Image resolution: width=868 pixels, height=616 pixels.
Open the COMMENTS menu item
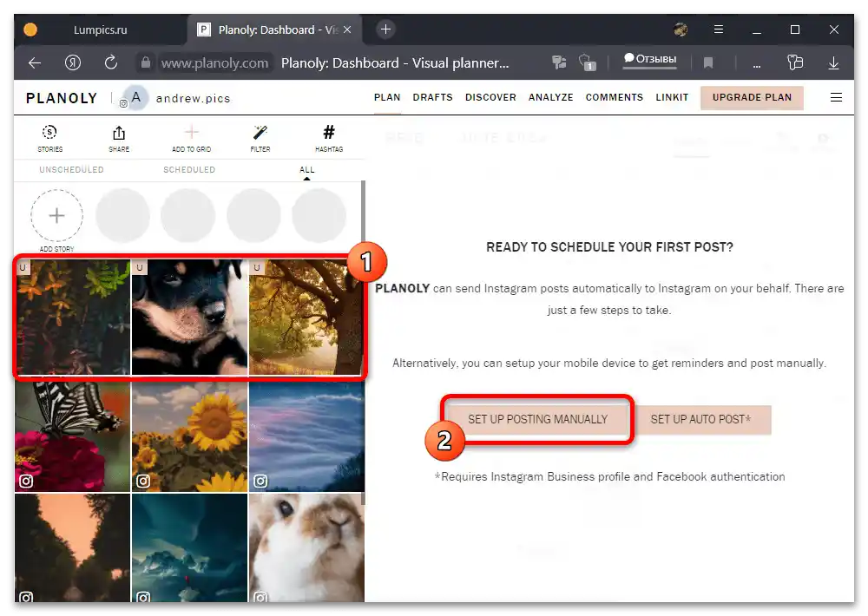click(x=615, y=97)
